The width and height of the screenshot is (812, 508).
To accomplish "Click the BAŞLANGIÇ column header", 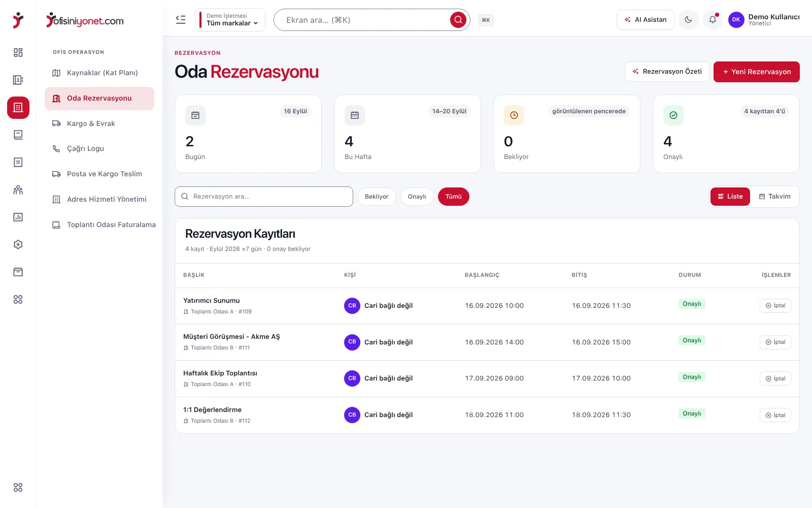I will click(x=482, y=275).
